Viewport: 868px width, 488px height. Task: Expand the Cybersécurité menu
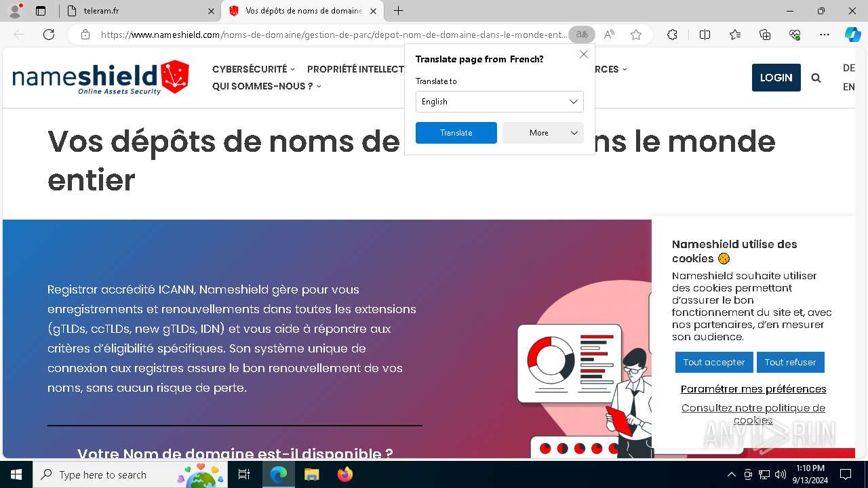[x=254, y=69]
